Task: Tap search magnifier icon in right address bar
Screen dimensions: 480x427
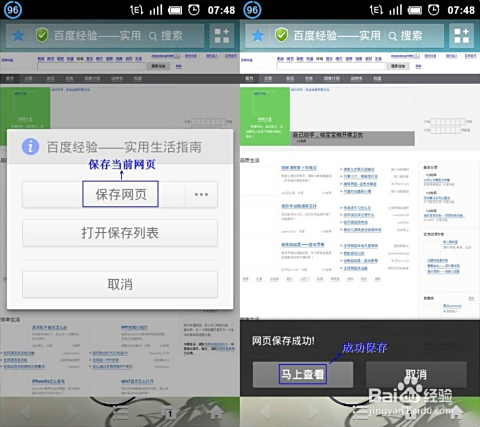Action: [393, 36]
